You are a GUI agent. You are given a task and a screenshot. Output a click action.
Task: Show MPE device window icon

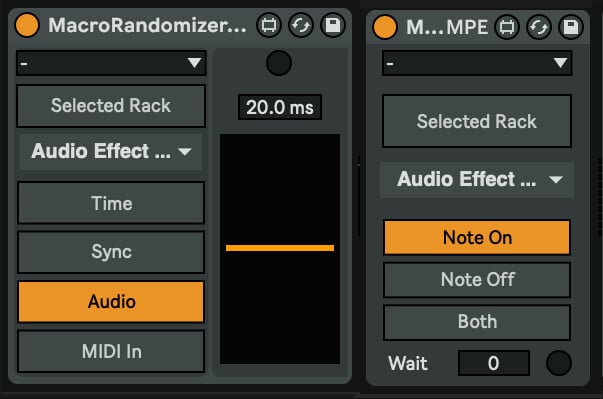click(506, 27)
